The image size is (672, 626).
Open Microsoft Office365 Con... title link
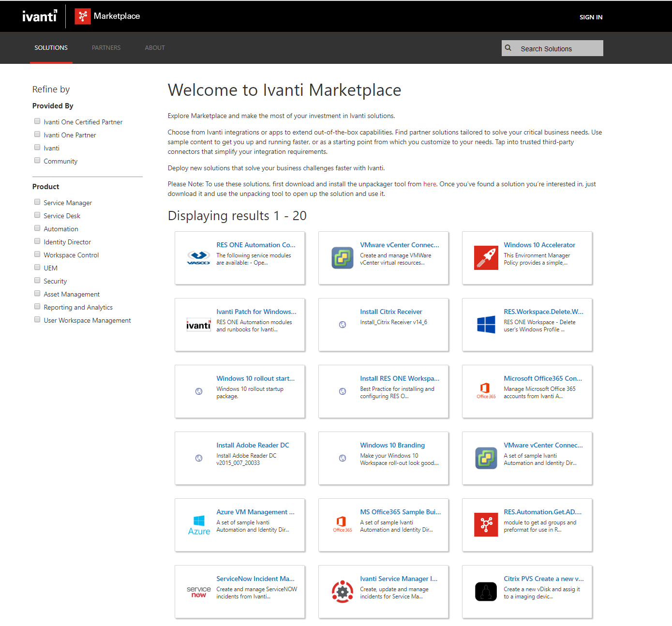point(543,378)
